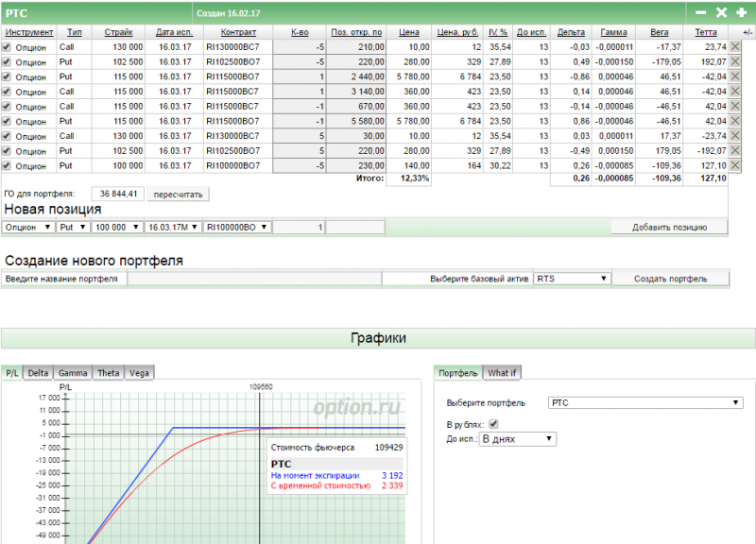Remove the first row Call 130 000 position
756x544 pixels.
736,46
